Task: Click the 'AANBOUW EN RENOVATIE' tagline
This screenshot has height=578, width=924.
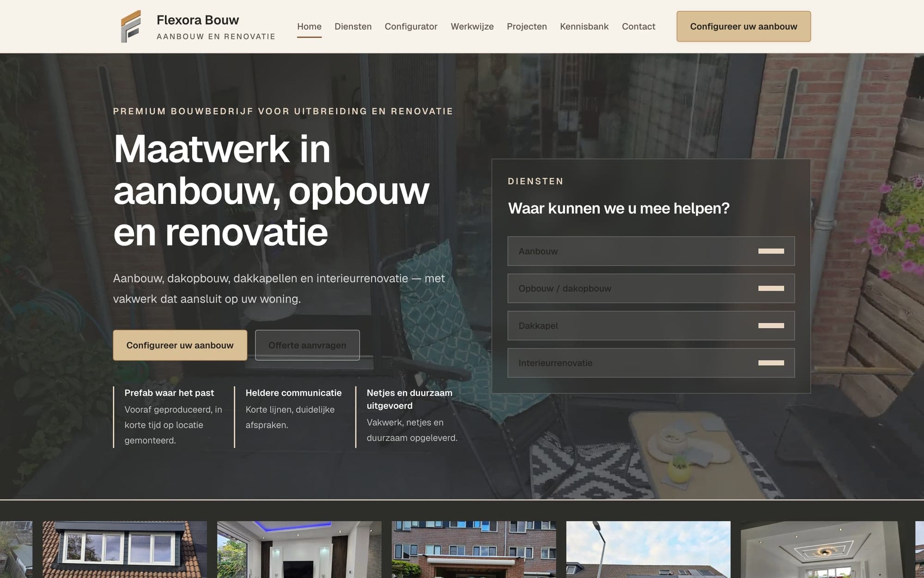Action: [216, 37]
